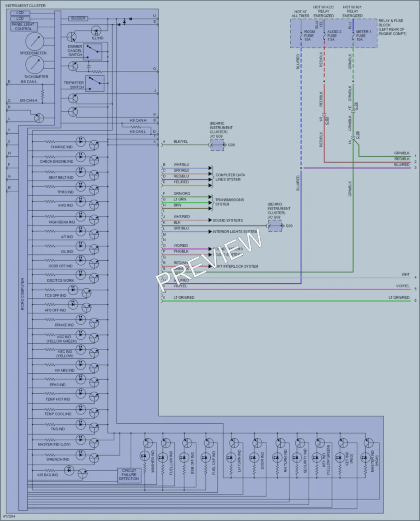
Task: Click the WHT/BLU wire label
Action: 181,164
